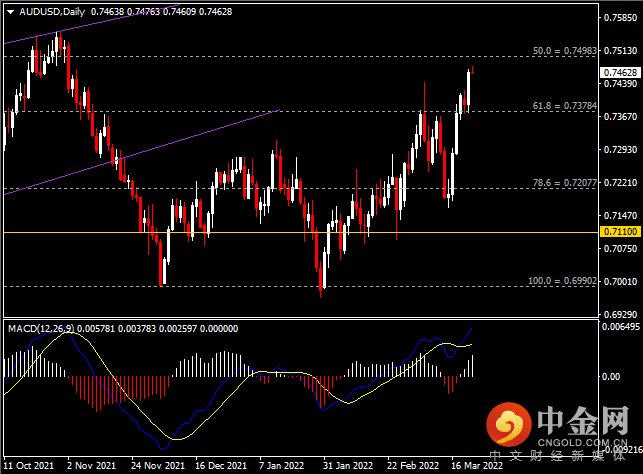Click the 0.75850 price scale value
The image size is (643, 474).
pos(620,18)
